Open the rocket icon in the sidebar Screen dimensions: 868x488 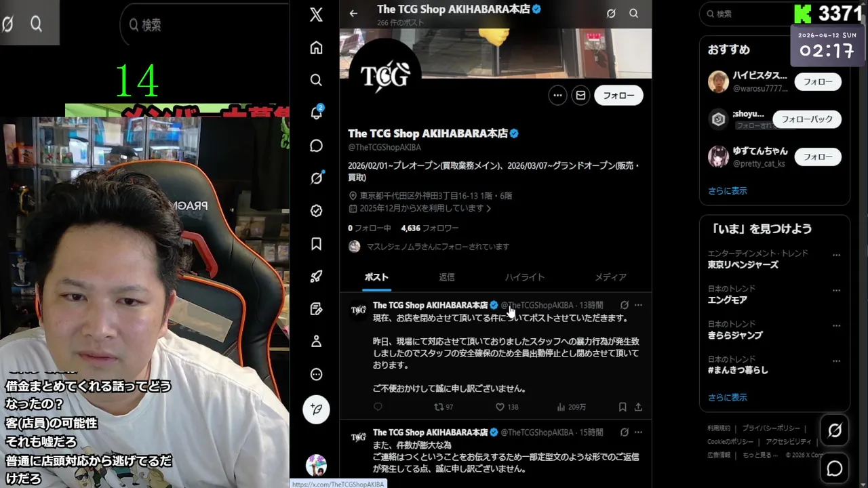tap(316, 277)
